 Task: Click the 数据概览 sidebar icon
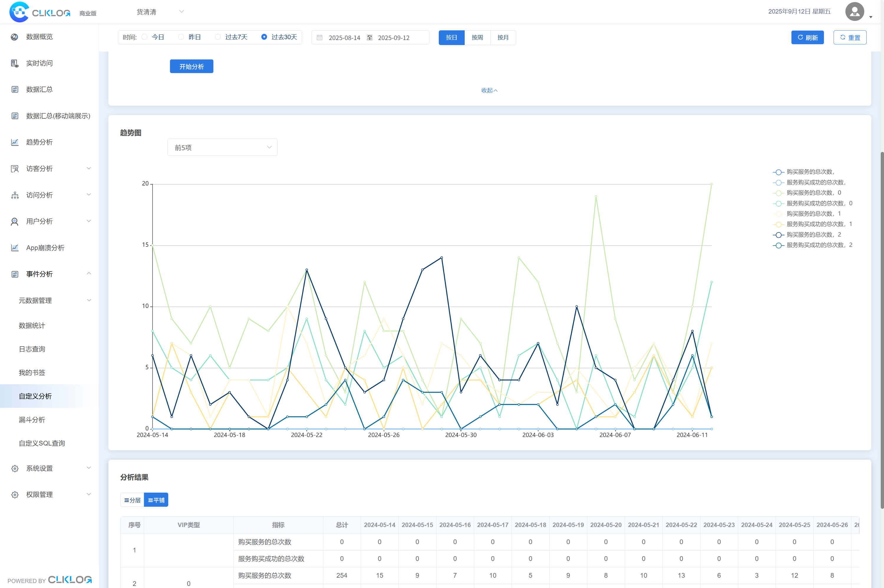[x=15, y=37]
